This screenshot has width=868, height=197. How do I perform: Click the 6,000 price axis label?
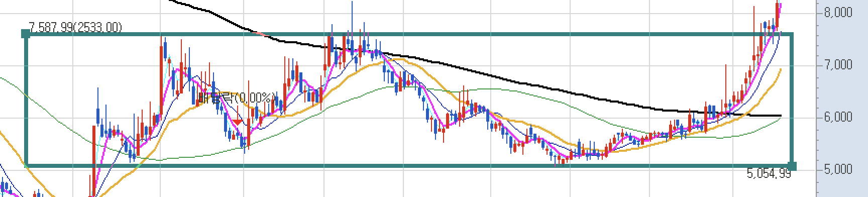pos(838,117)
